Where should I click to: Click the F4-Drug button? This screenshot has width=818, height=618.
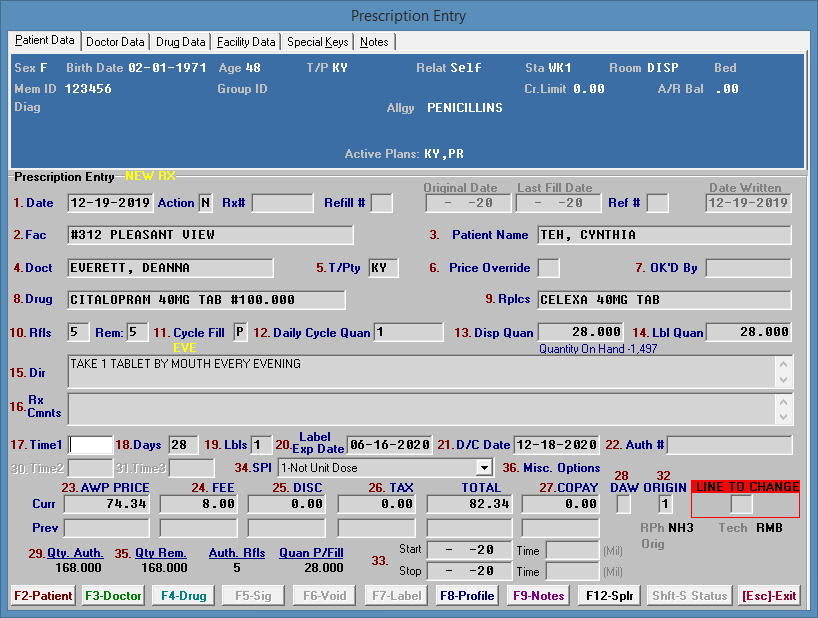coord(184,596)
